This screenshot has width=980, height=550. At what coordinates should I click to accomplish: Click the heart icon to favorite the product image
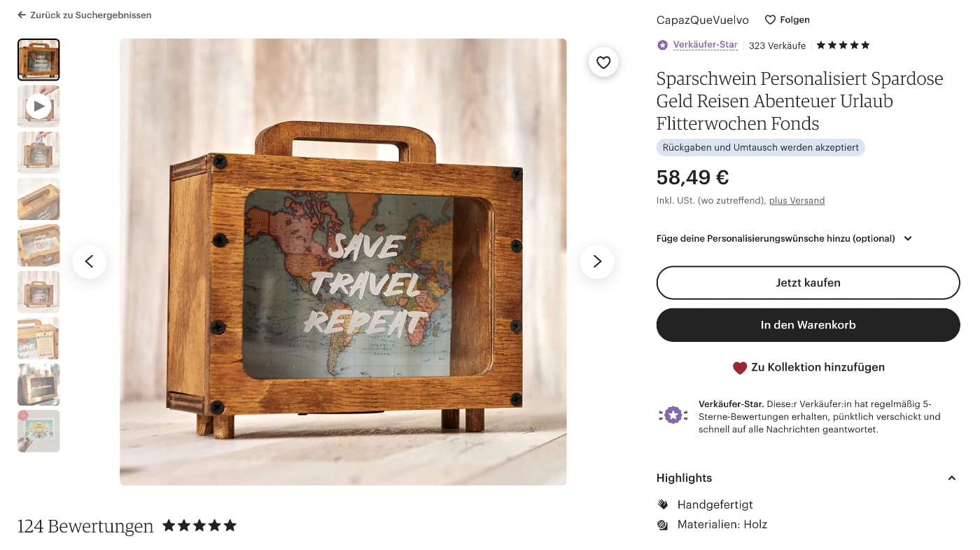click(603, 62)
